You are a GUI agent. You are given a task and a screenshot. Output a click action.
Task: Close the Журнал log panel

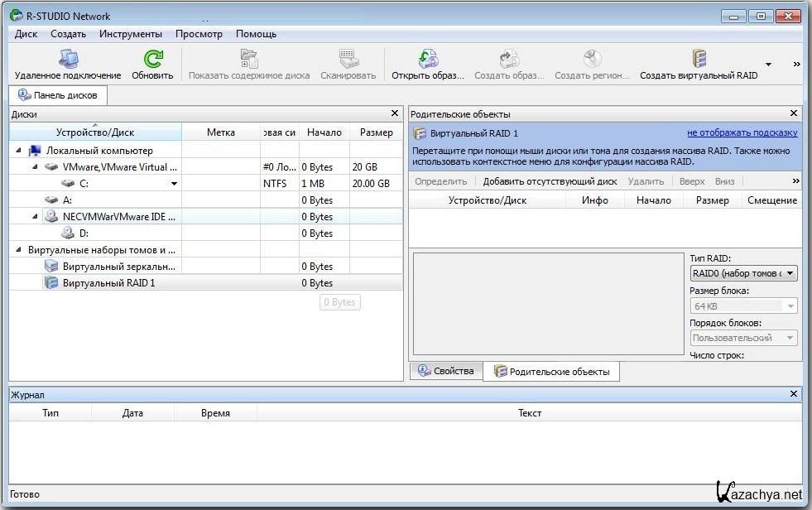coord(794,395)
